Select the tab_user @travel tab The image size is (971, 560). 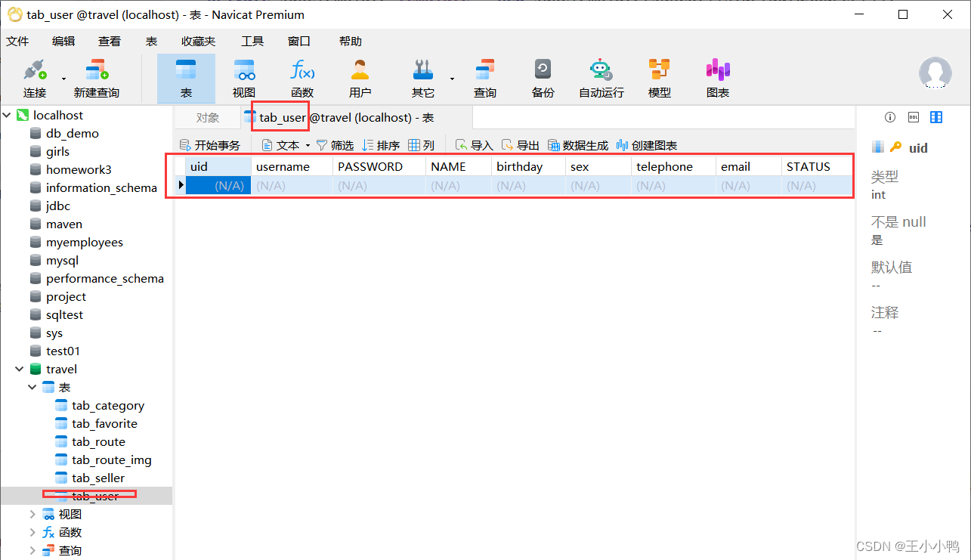(357, 118)
